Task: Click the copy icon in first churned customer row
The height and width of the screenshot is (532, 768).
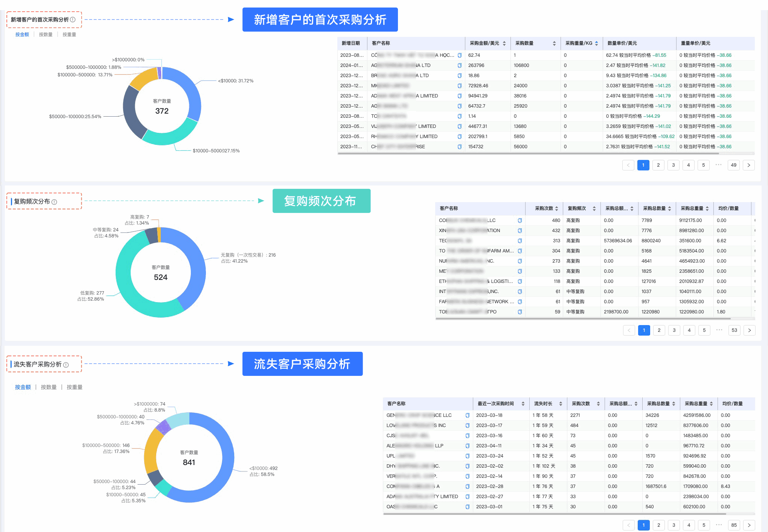Action: pyautogui.click(x=468, y=415)
